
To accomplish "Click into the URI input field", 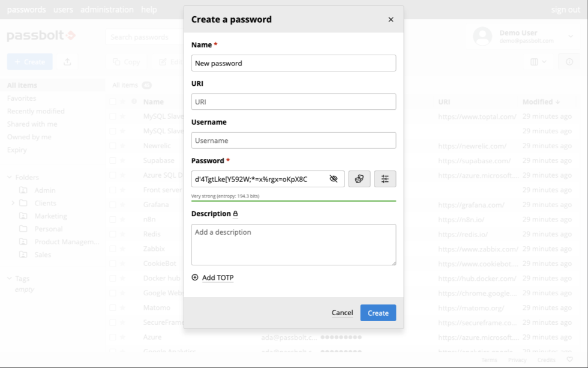I will tap(293, 102).
